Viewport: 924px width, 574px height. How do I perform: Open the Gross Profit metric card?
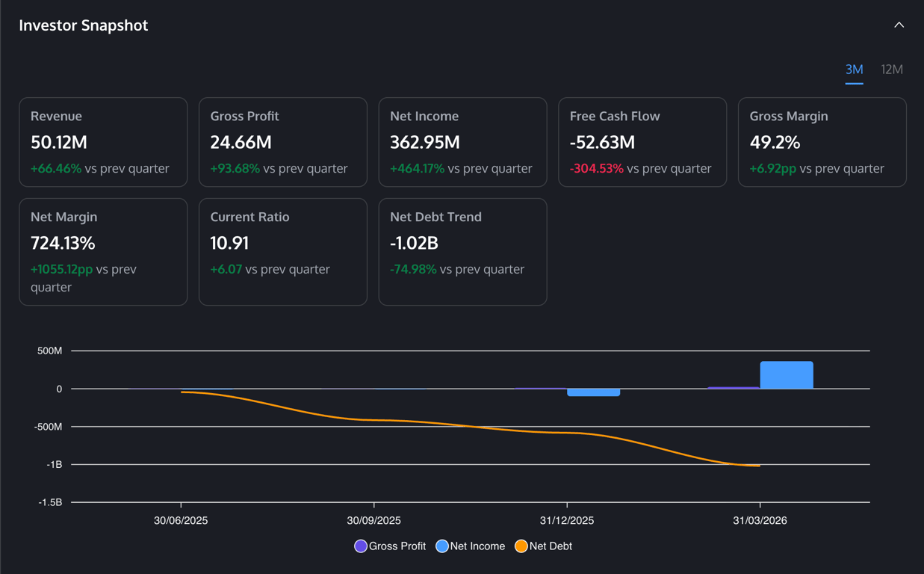(x=283, y=142)
